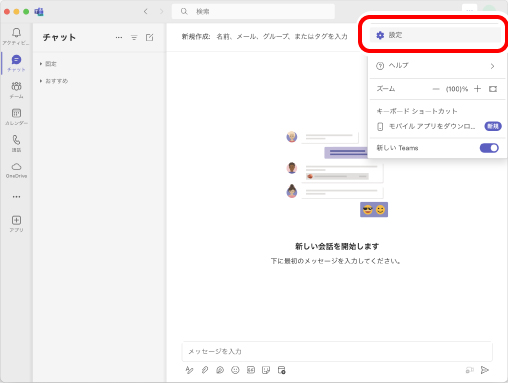Screen dimensions: 508x383
Task: Click the メッセージを入力 message box
Action: (337, 351)
